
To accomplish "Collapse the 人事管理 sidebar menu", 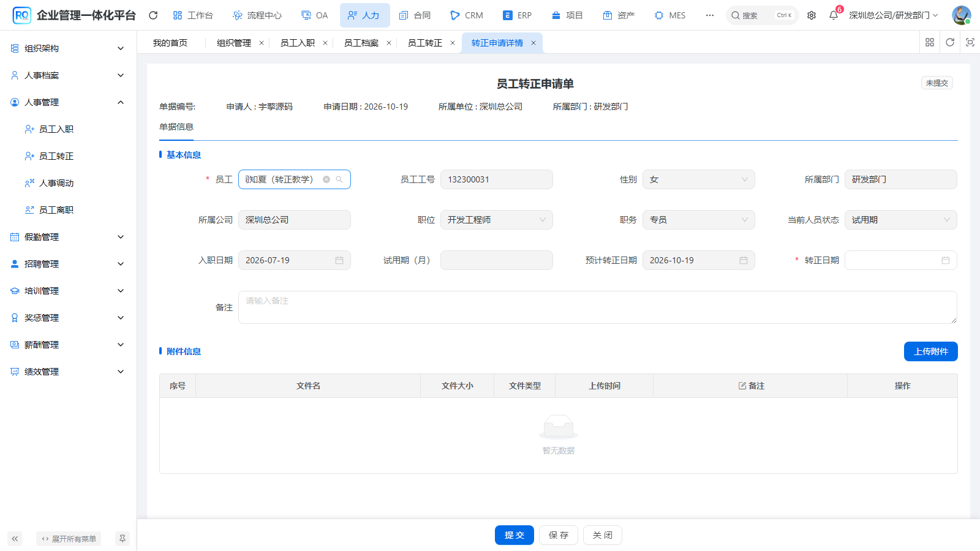I will coord(68,102).
